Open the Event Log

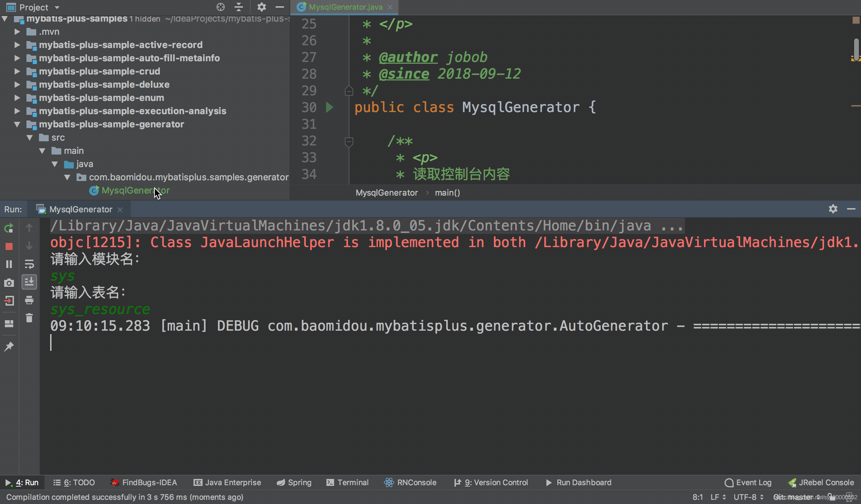(748, 482)
